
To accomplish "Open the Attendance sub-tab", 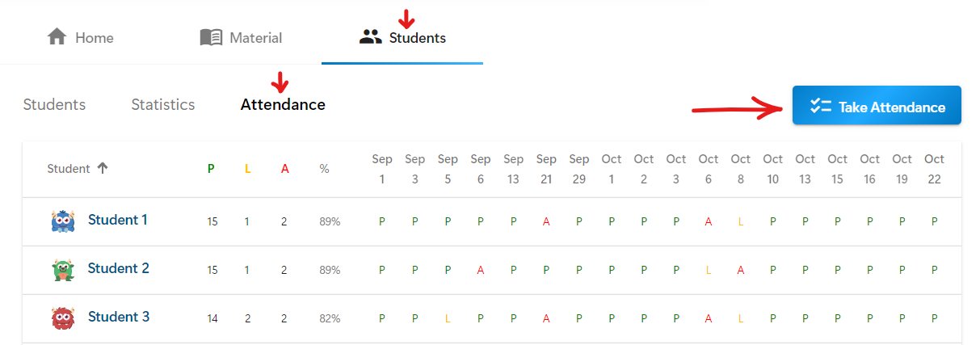I will [283, 104].
